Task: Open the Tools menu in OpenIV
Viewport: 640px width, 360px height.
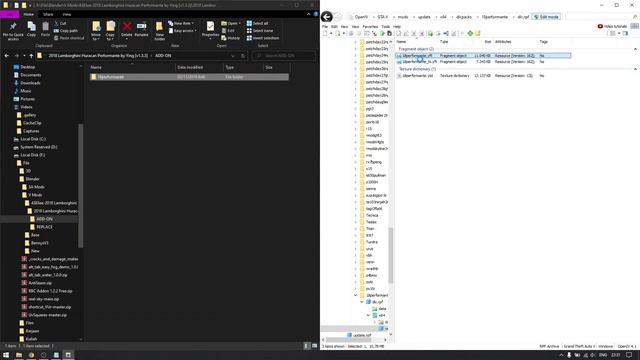Action: [385, 27]
